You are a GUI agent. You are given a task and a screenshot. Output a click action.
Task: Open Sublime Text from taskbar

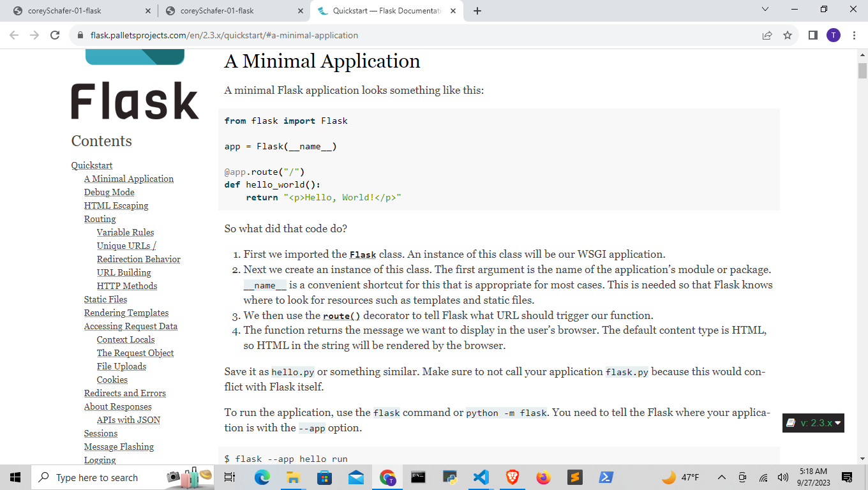point(575,477)
